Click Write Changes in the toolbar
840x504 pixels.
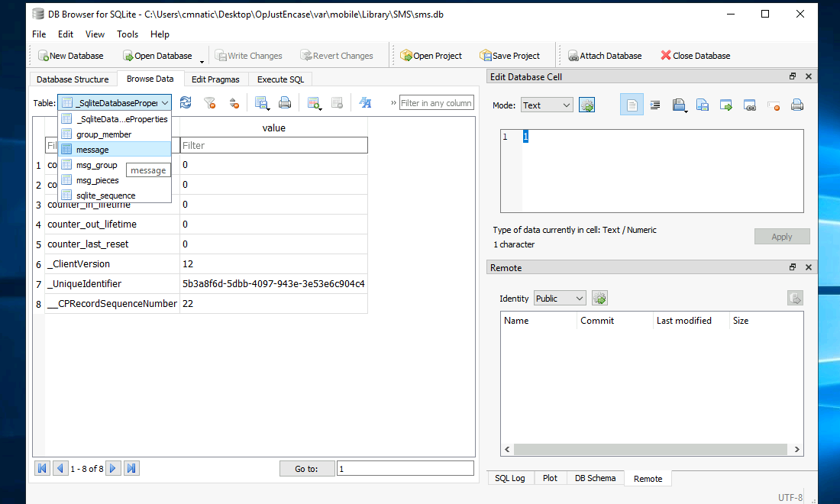[x=249, y=56]
